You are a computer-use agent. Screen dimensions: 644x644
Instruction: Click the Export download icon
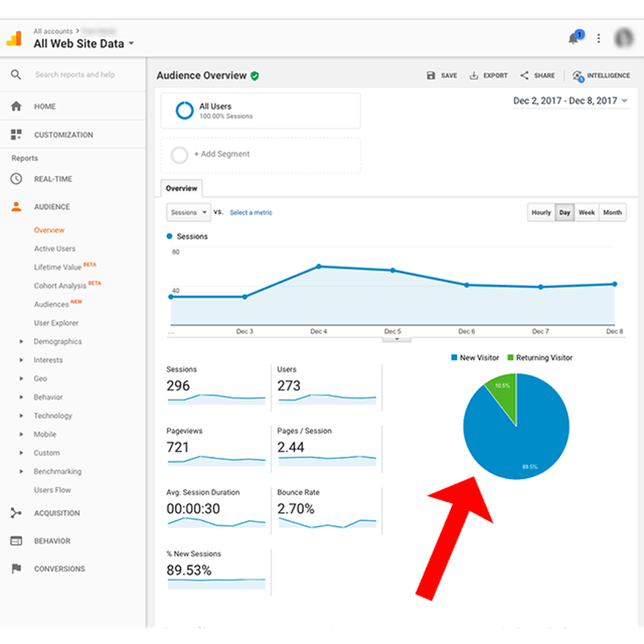coord(474,75)
